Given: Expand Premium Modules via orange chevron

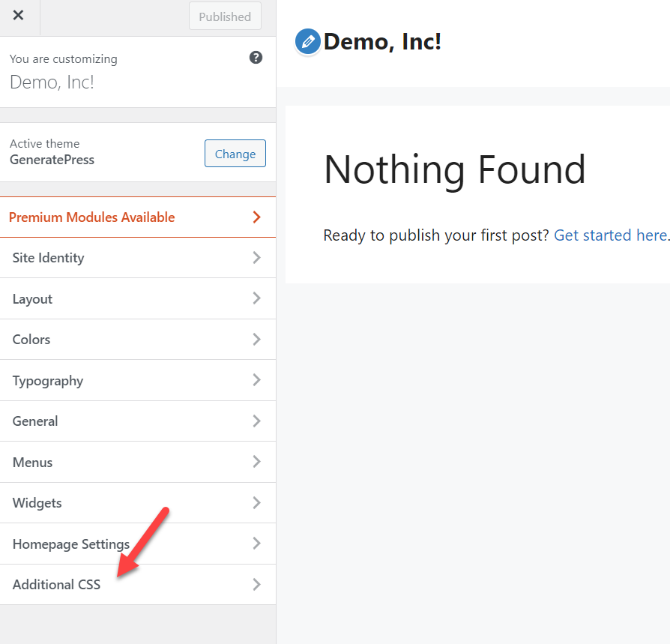Looking at the screenshot, I should (x=256, y=217).
